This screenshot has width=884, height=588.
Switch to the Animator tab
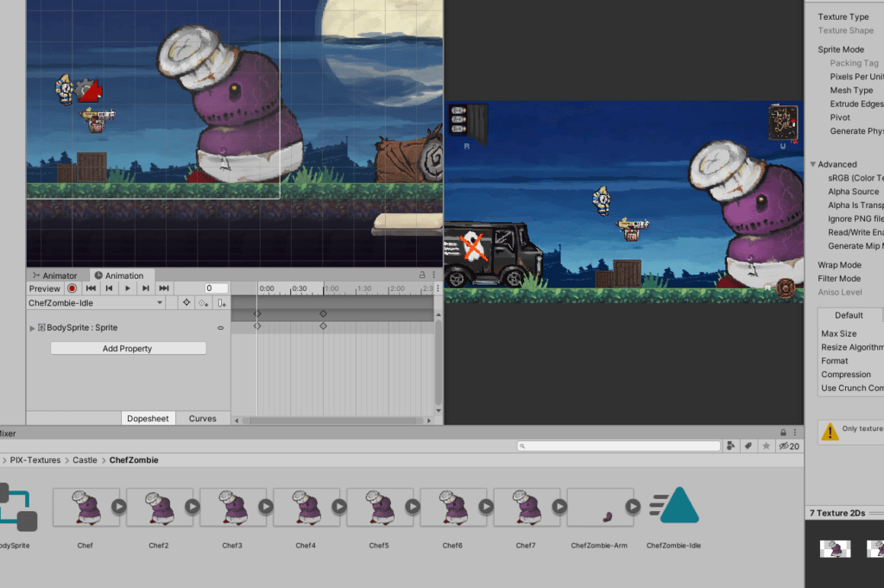[x=55, y=275]
